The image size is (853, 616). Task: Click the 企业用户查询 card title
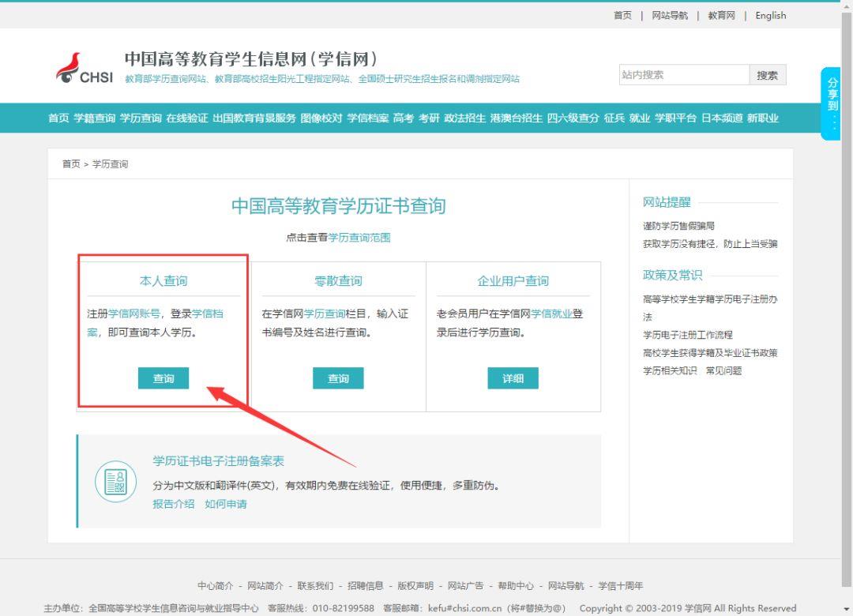pos(513,281)
